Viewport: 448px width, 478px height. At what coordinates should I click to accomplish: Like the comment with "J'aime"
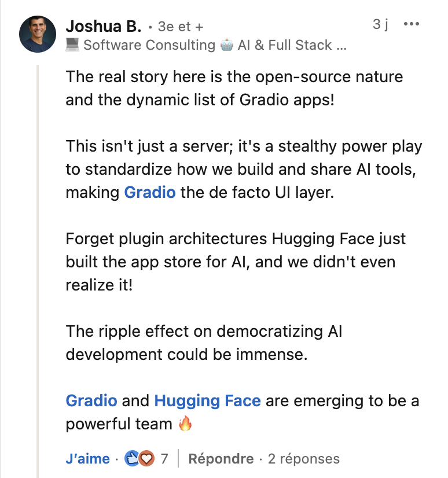tap(88, 459)
